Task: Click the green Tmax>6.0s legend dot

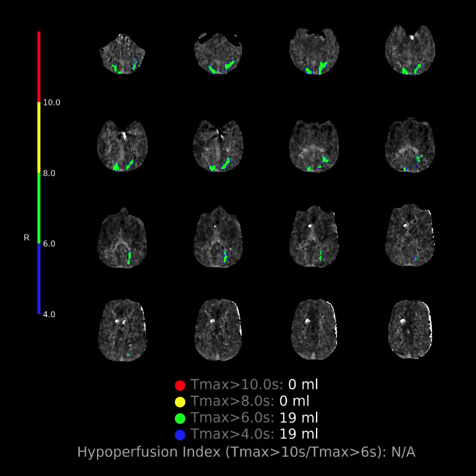Action: coord(181,418)
